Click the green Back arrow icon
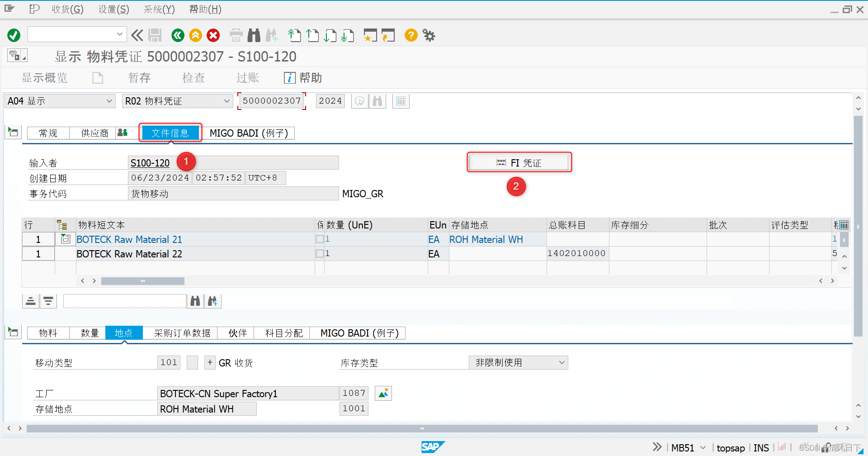Image resolution: width=868 pixels, height=456 pixels. [178, 35]
